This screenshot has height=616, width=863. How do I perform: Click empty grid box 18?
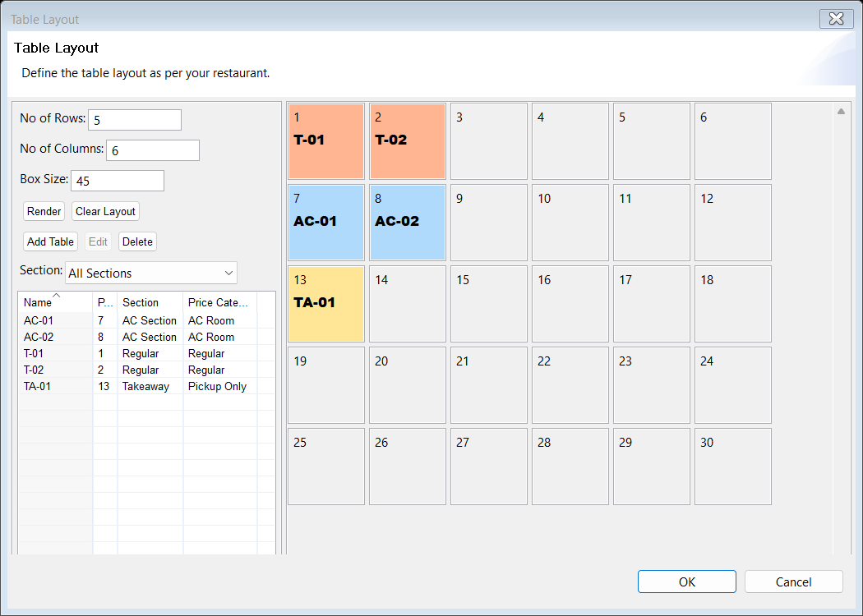point(734,304)
